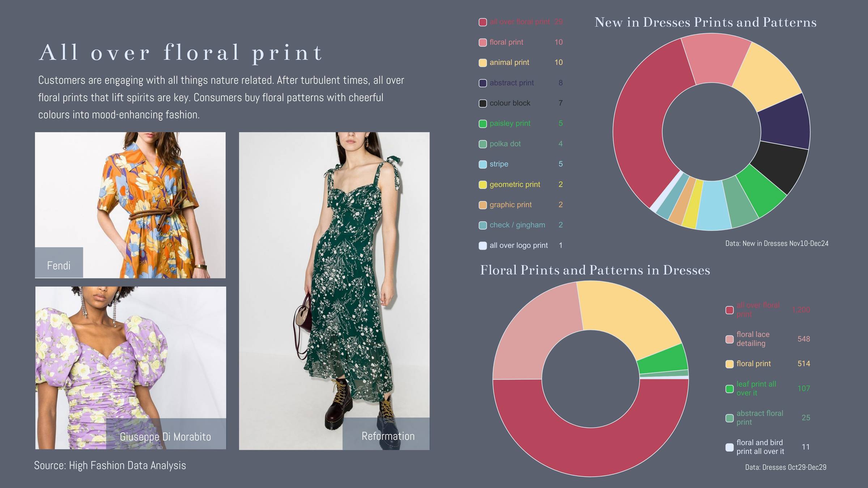The image size is (868, 488).
Task: Click the All over floral print heading
Action: [181, 53]
